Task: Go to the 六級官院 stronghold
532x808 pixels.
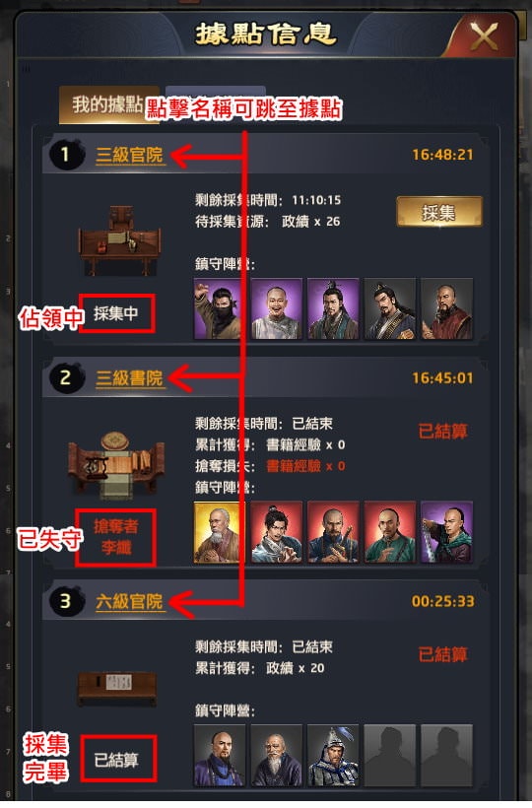Action: coord(129,601)
